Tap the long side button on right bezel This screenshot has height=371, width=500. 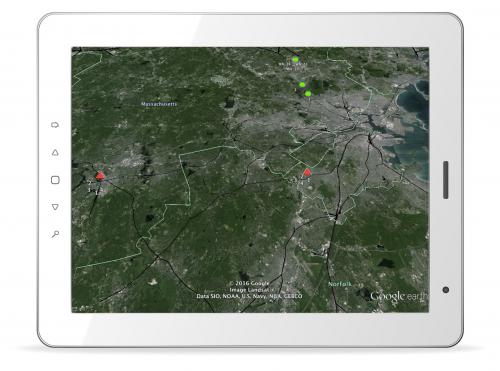click(446, 180)
